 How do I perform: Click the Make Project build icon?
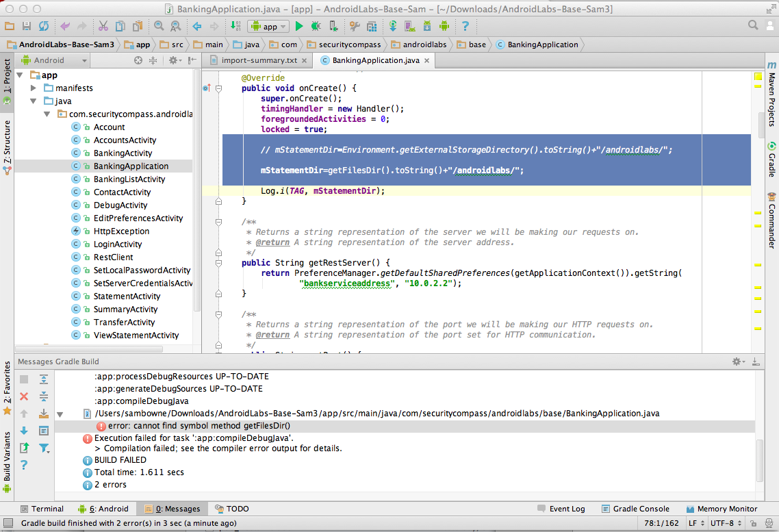pos(235,26)
